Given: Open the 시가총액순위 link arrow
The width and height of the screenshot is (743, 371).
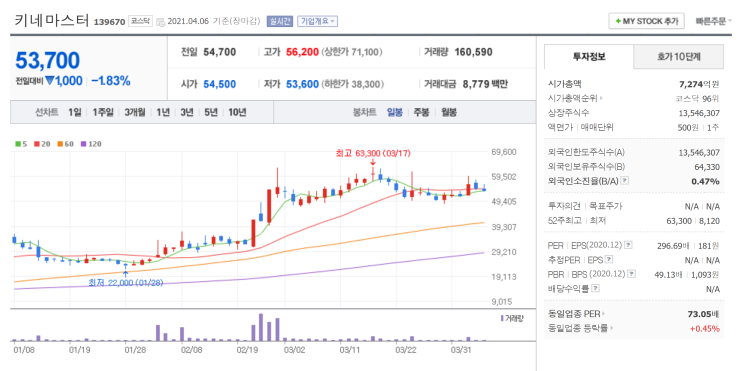Looking at the screenshot, I should [602, 99].
